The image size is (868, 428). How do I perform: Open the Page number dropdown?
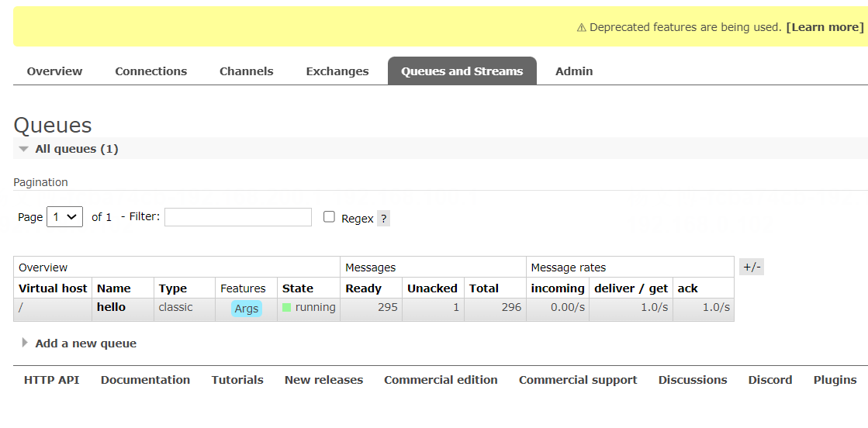tap(65, 217)
